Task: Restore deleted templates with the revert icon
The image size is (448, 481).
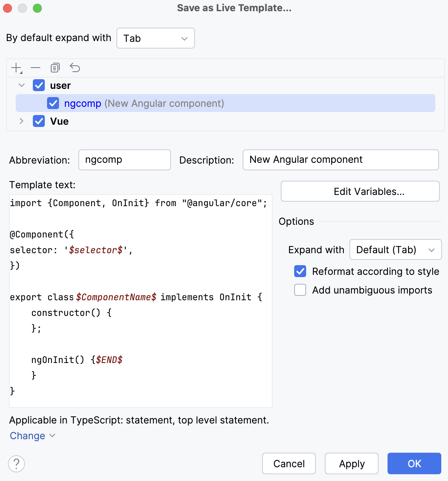Action: pyautogui.click(x=75, y=68)
